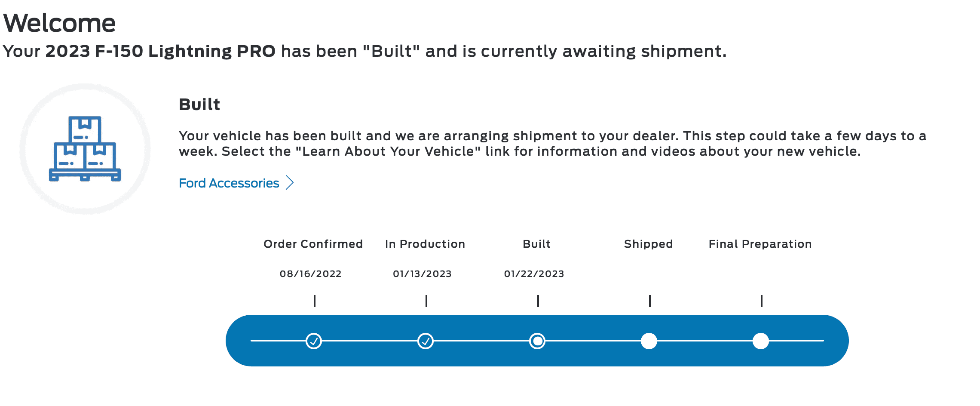Click the Final Preparation step dot
This screenshot has width=980, height=406.
point(761,341)
